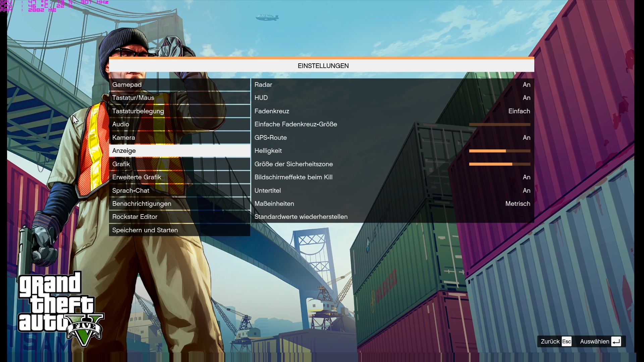Viewport: 644px width, 362px height.
Task: Adjust the Helligkeit slider
Action: (x=499, y=151)
